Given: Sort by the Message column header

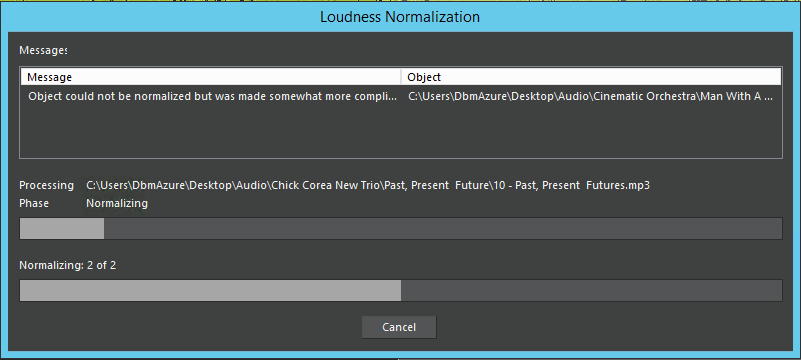Looking at the screenshot, I should 210,77.
